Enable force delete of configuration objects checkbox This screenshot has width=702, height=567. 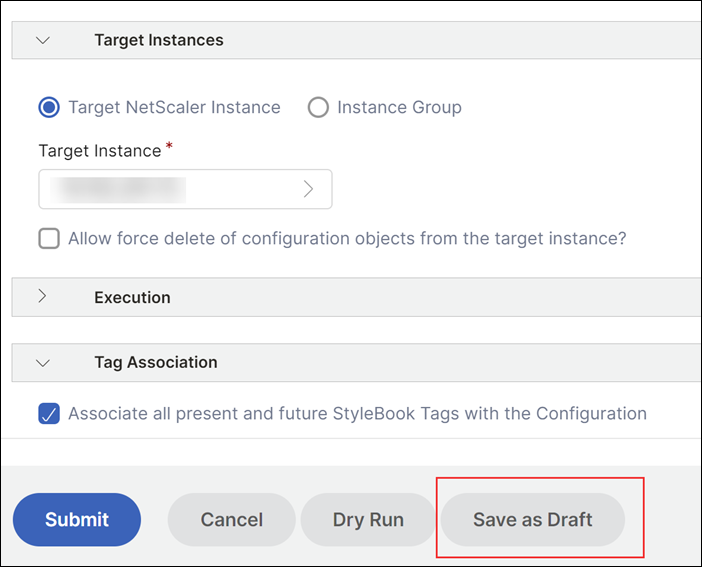49,238
